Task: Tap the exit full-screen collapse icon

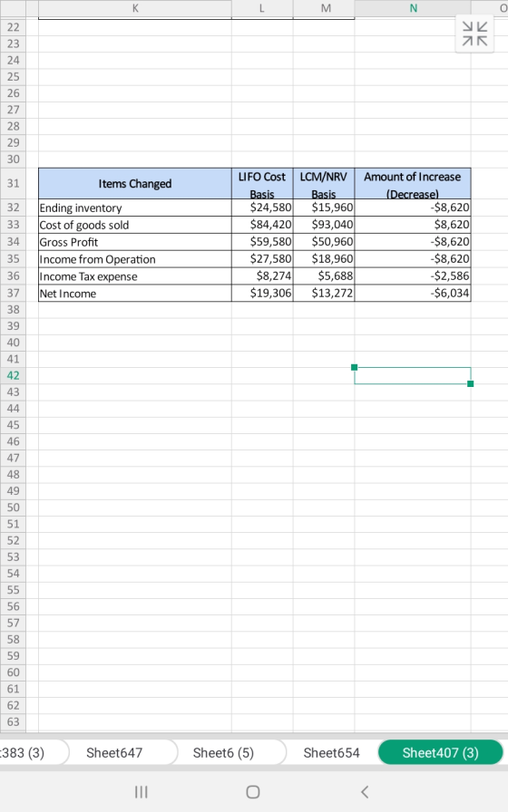Action: pyautogui.click(x=474, y=34)
